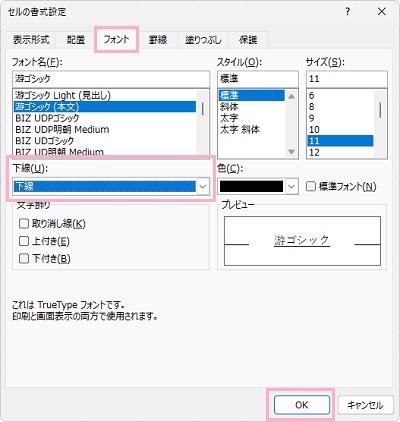Open the 色 dropdown arrow
400x422 pixels.
(x=291, y=186)
